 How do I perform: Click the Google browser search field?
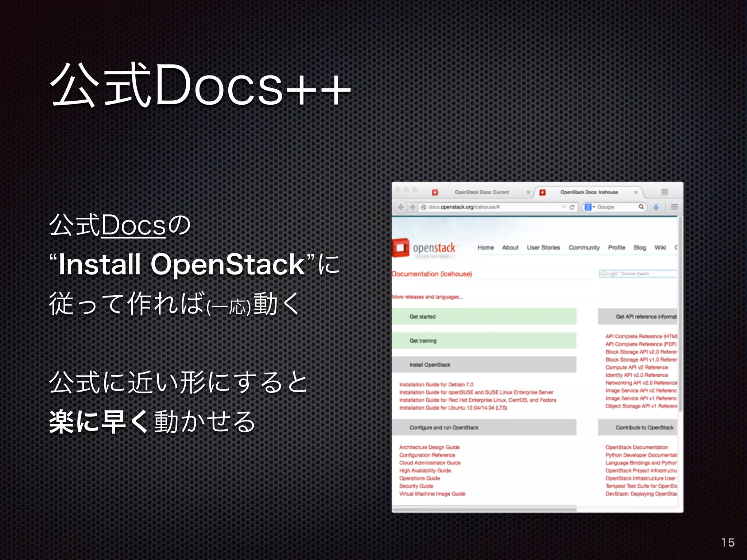615,207
